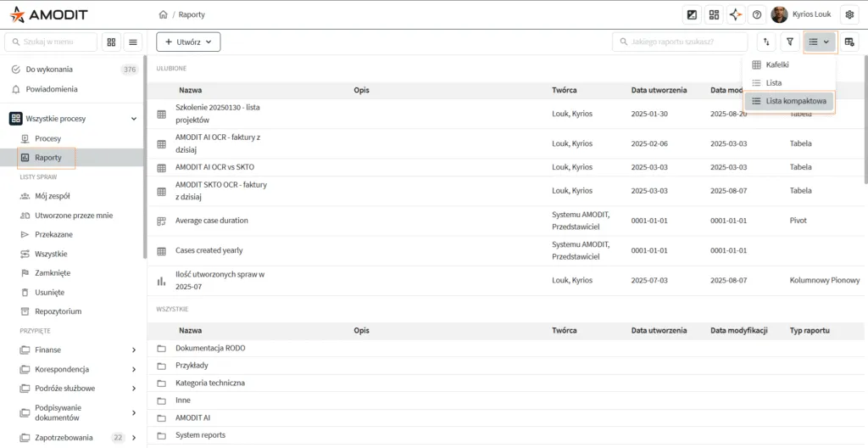The height and width of the screenshot is (448, 868).
Task: Open the view mode dropdown
Action: (x=820, y=42)
